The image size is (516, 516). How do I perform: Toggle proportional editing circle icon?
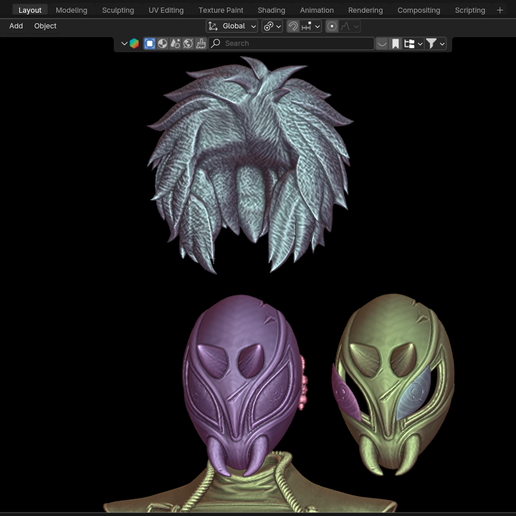pyautogui.click(x=332, y=26)
